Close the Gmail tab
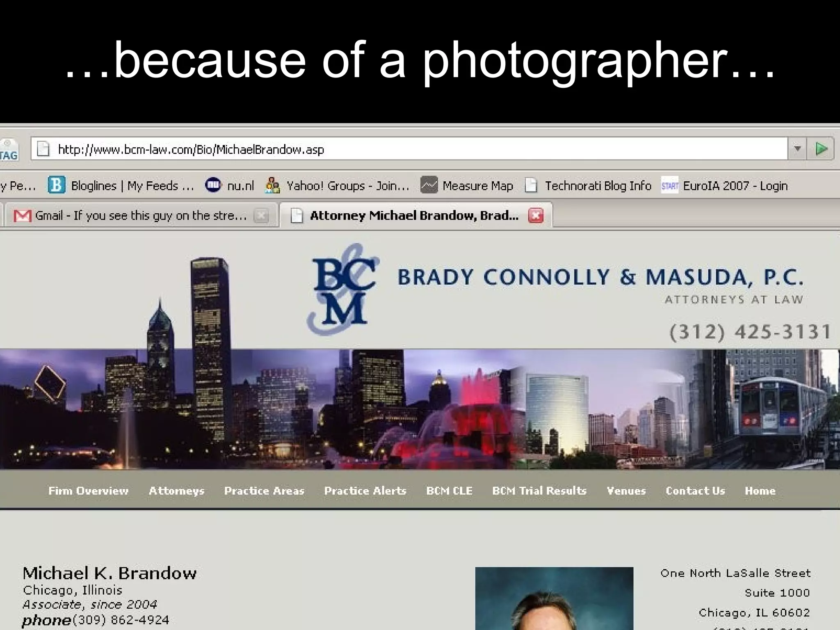Screen dimensions: 840x630 [261, 215]
